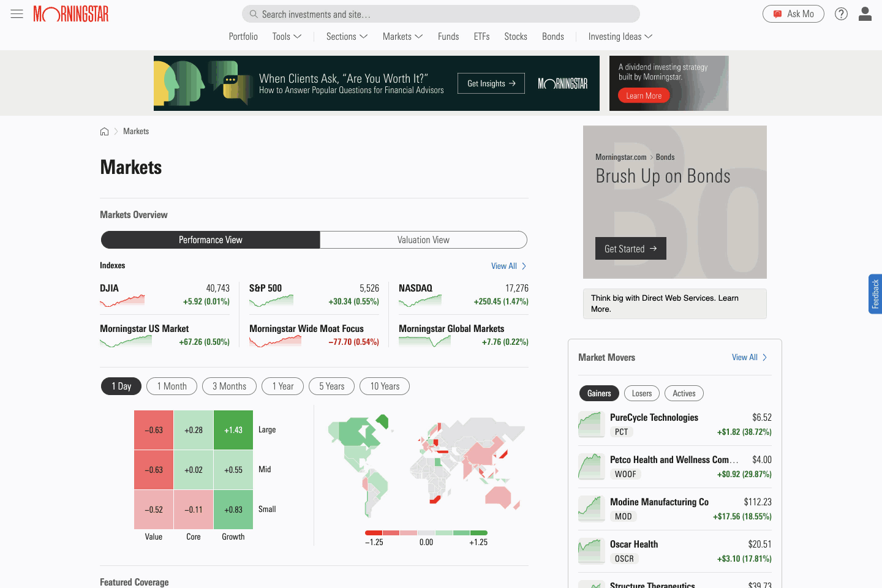This screenshot has width=882, height=588.
Task: Open Oscar Health chart thumbnail
Action: [x=592, y=551]
